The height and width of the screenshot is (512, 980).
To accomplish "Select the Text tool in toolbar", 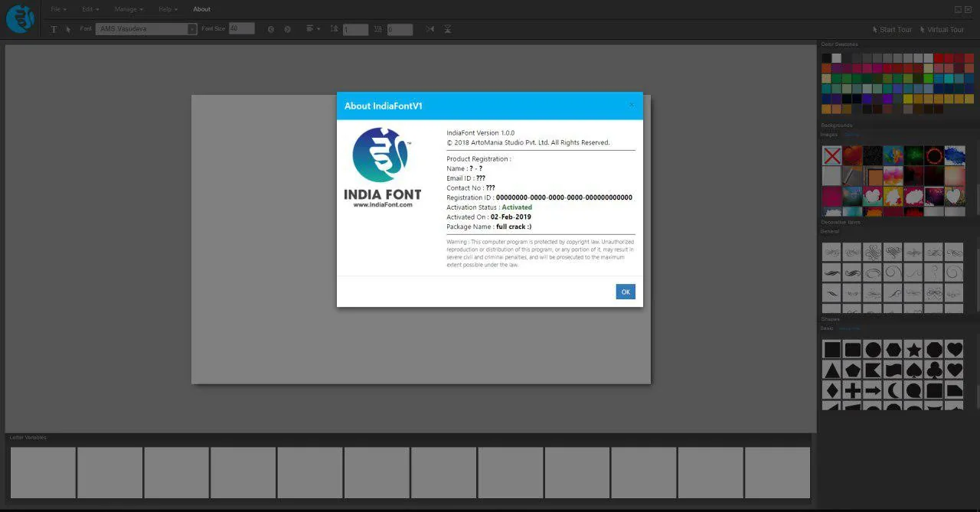I will (54, 29).
